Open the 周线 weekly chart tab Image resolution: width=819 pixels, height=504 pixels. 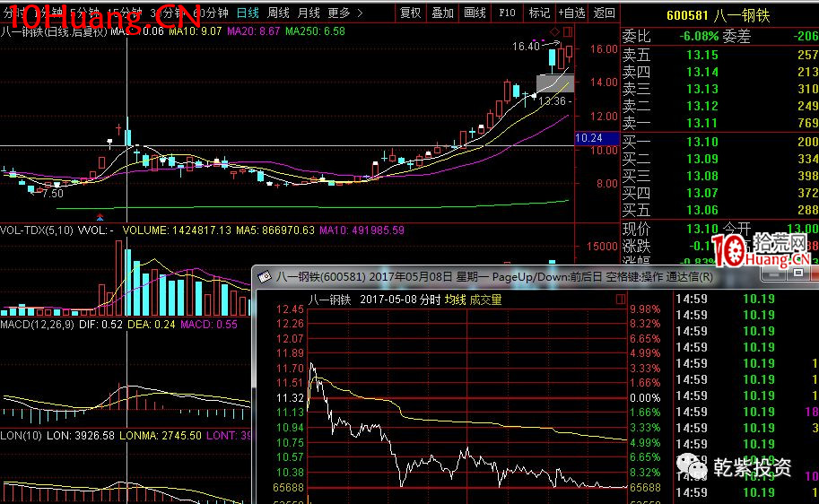(x=278, y=13)
